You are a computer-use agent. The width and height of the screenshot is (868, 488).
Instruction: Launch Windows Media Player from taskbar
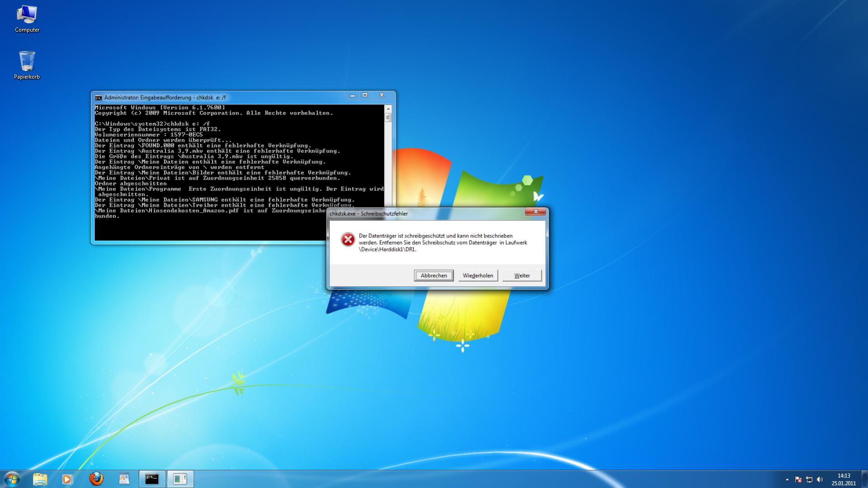[x=67, y=479]
